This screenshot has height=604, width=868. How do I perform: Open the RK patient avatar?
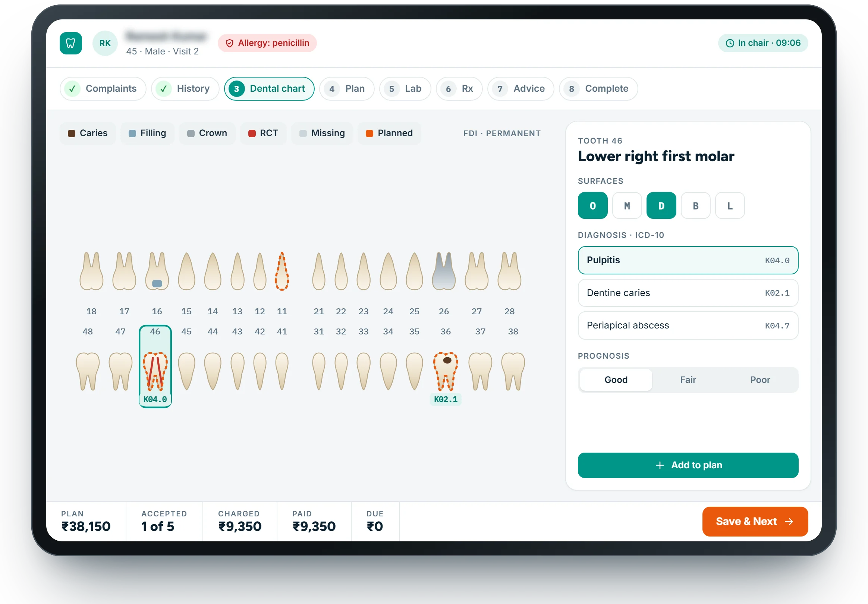click(105, 43)
